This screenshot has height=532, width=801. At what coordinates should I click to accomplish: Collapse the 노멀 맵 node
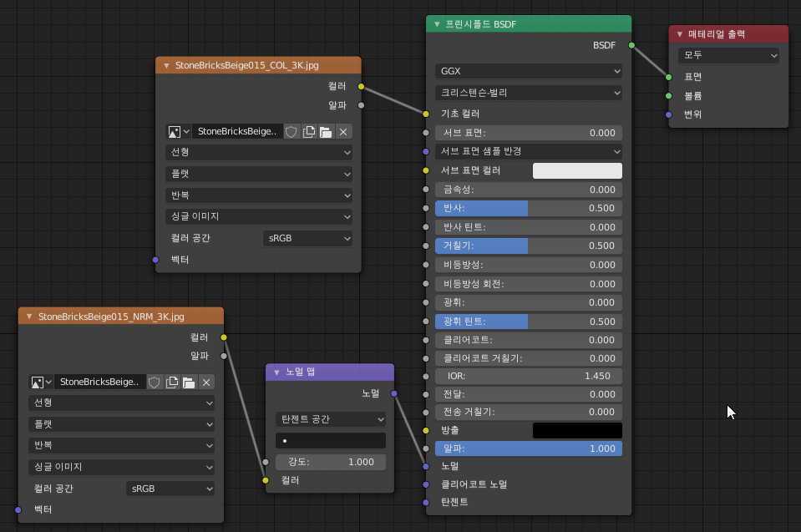click(276, 372)
